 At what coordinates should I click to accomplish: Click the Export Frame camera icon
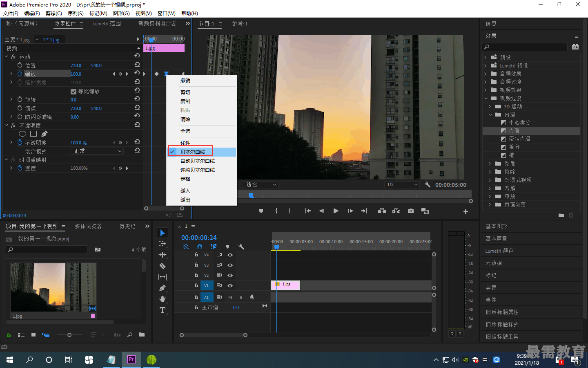(411, 211)
